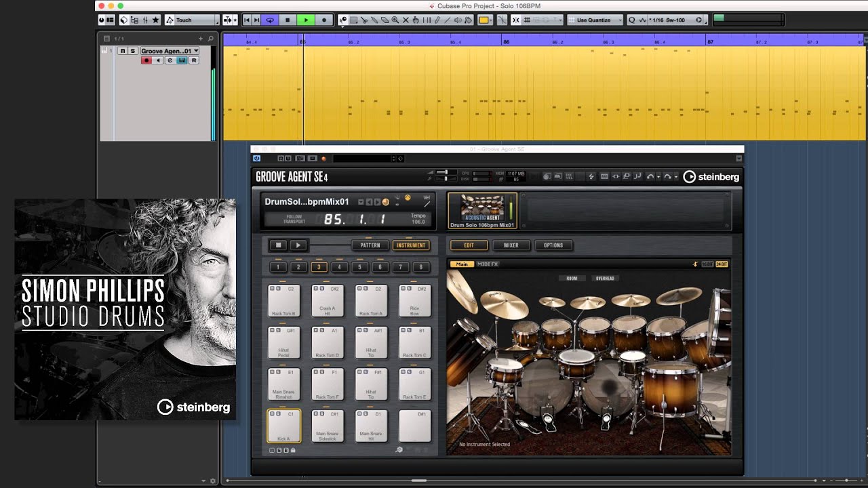Open the event color selector dropdown
Viewport: 868px width, 488px height.
pyautogui.click(x=484, y=20)
